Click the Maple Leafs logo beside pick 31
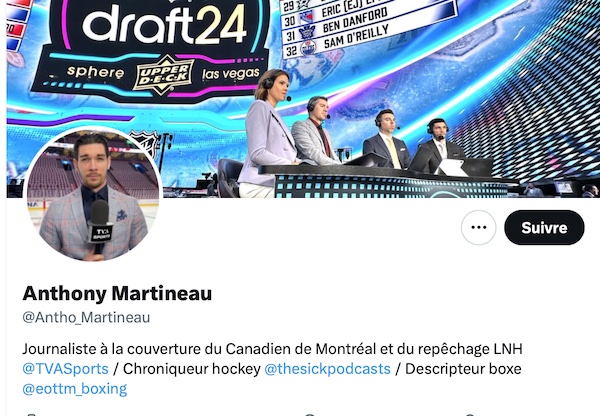The width and height of the screenshot is (600, 416). pyautogui.click(x=307, y=32)
